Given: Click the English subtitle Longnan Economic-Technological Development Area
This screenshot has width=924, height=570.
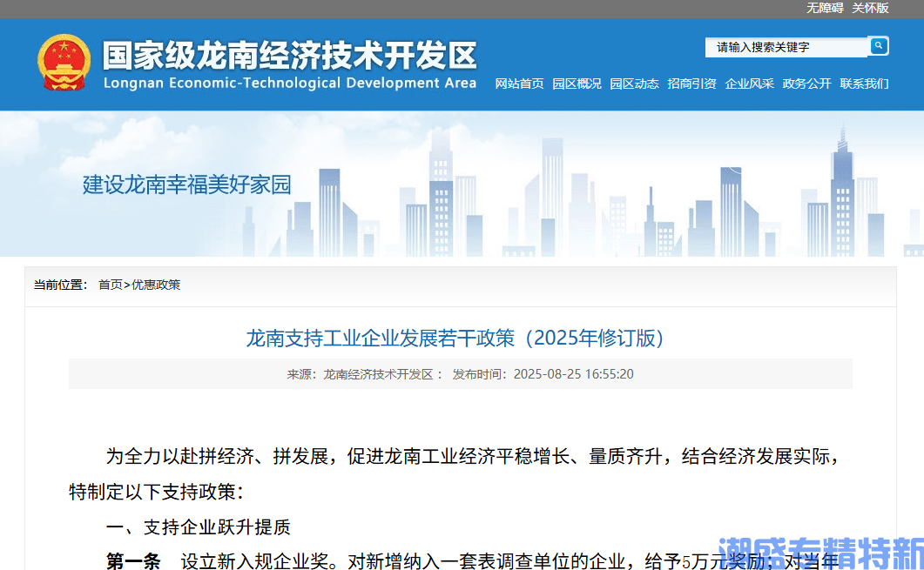Looking at the screenshot, I should click(290, 84).
